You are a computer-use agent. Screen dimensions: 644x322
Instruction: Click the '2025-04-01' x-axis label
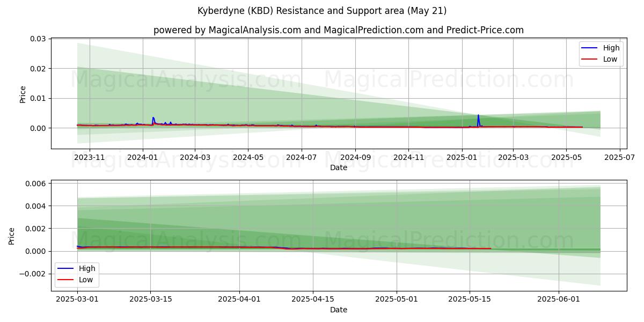click(239, 300)
